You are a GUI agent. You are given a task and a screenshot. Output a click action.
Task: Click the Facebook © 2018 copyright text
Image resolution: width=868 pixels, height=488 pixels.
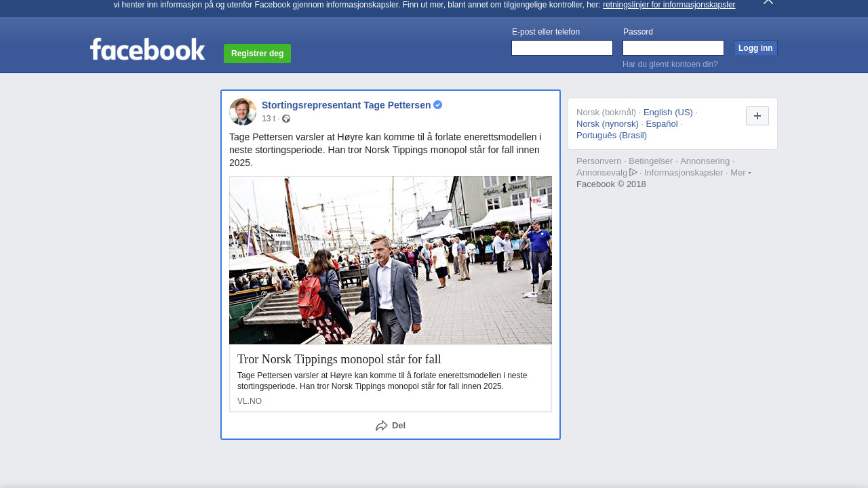click(611, 184)
